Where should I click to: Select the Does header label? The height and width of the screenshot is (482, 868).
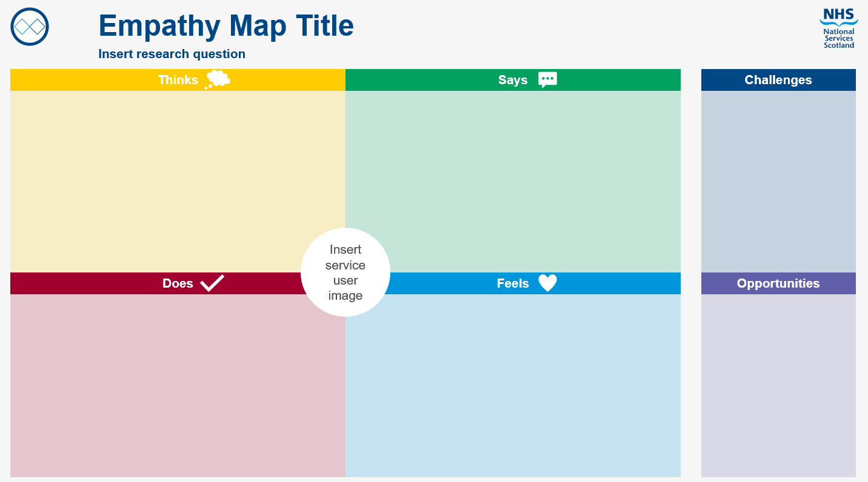(178, 283)
